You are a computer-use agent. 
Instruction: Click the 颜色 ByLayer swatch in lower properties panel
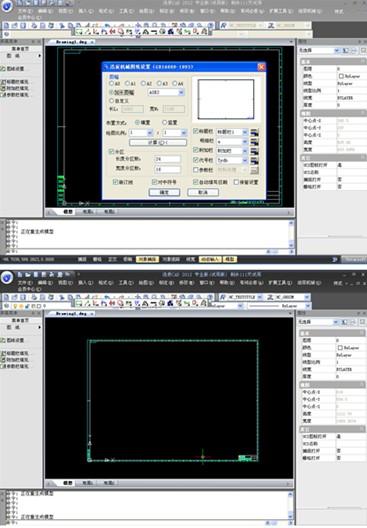(340, 348)
